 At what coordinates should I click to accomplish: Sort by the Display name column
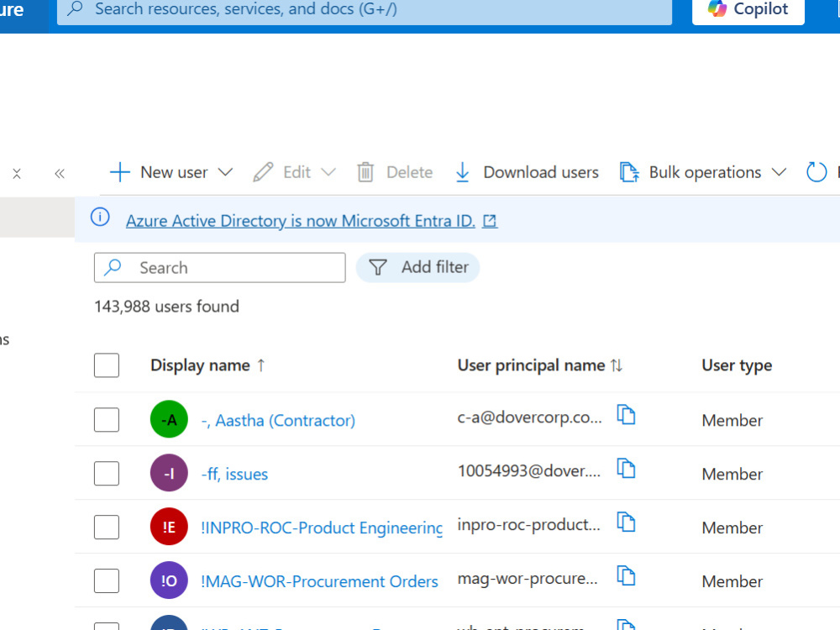point(201,365)
